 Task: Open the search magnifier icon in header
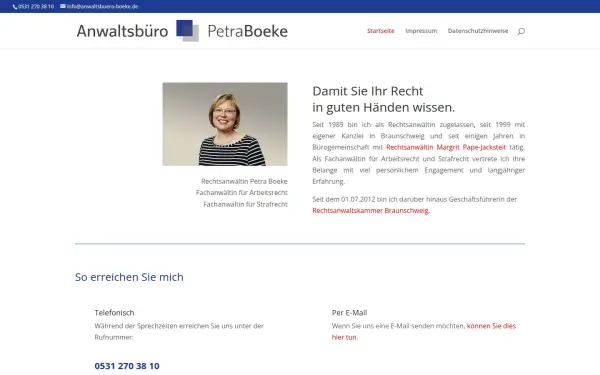pos(521,31)
